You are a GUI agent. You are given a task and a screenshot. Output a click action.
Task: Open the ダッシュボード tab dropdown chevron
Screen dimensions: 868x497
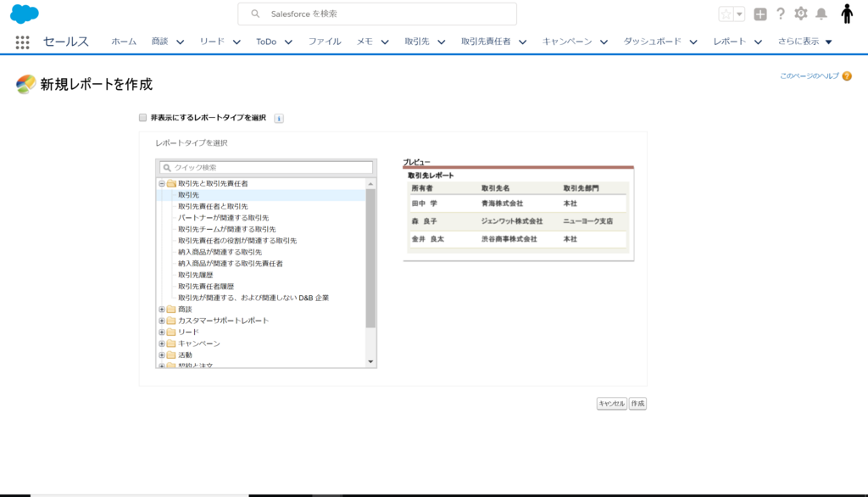click(693, 42)
